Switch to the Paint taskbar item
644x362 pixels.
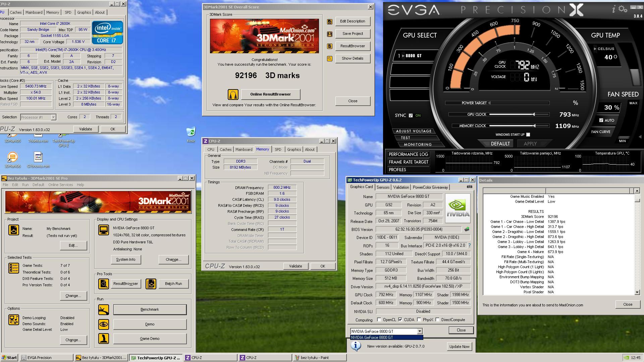pyautogui.click(x=320, y=358)
